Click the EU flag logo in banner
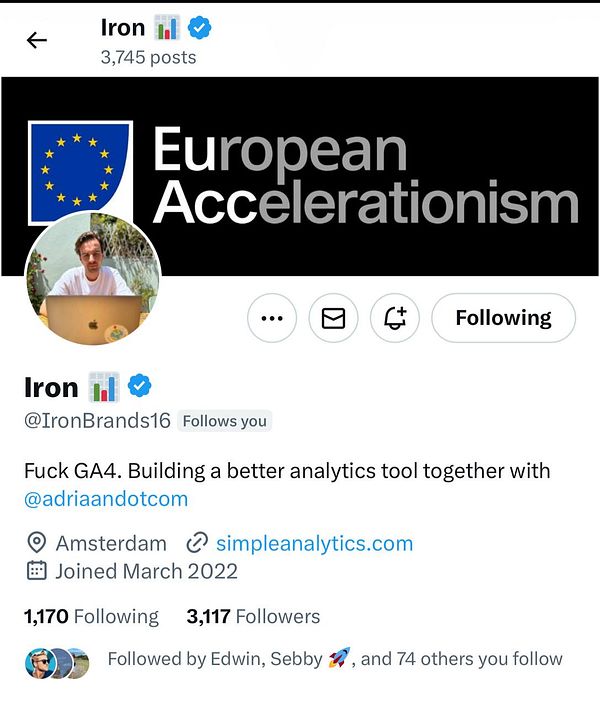The height and width of the screenshot is (706, 600). pos(80,170)
